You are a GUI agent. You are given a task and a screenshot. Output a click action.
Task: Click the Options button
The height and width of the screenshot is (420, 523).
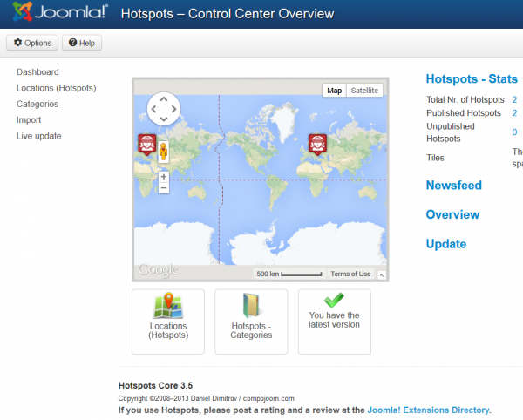click(x=32, y=43)
